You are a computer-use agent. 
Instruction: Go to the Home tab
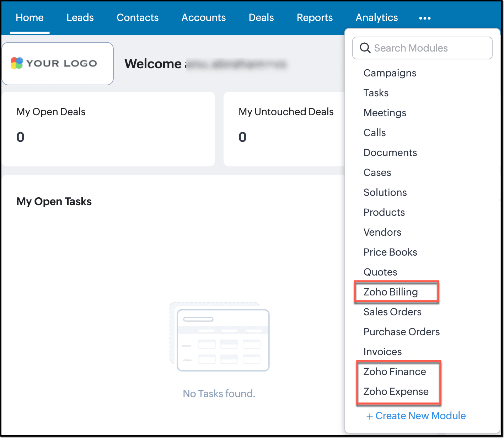pos(30,17)
